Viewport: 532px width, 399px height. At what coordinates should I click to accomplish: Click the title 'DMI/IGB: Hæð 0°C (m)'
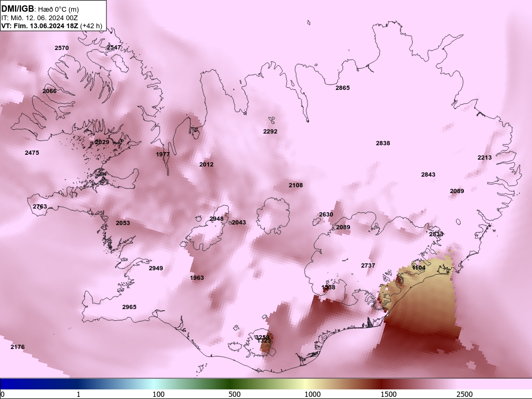40,9
